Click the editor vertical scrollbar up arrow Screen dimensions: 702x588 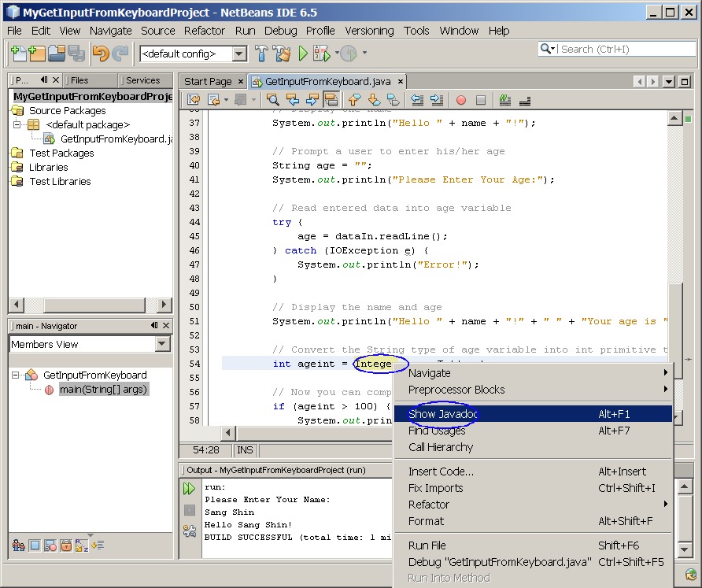674,118
